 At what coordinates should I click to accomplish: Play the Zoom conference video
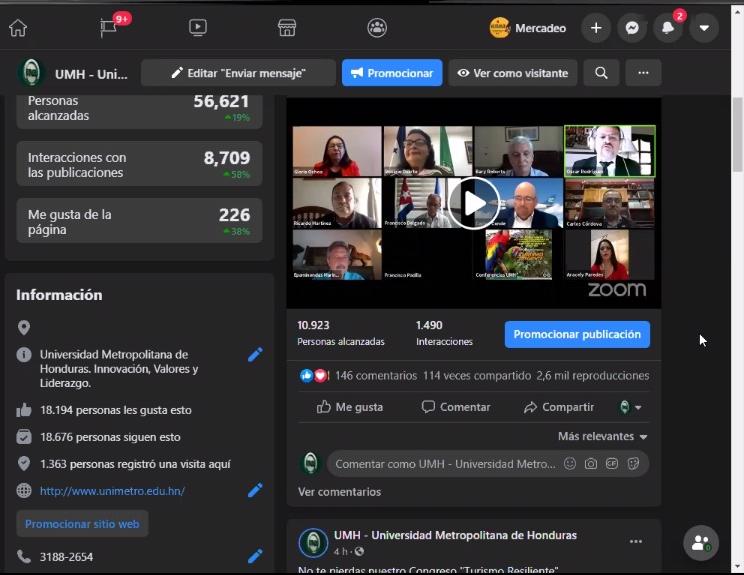click(474, 204)
